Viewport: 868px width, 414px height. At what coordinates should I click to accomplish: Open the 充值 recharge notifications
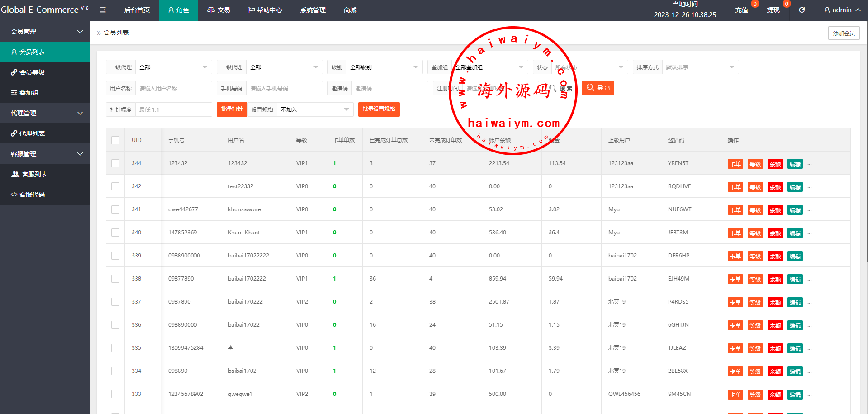click(x=741, y=10)
